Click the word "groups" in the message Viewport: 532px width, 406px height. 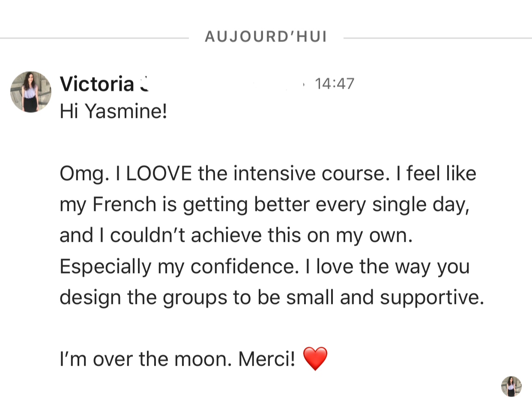[195, 298]
